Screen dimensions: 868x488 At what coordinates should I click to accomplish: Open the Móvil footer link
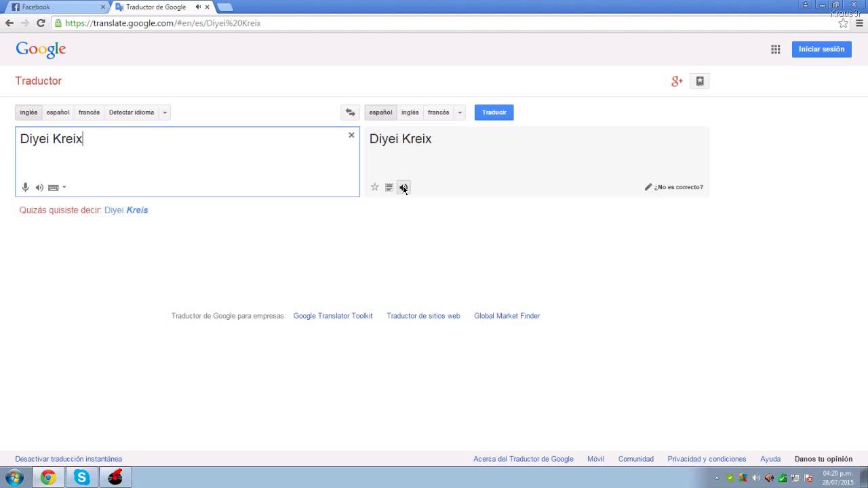tap(595, 459)
